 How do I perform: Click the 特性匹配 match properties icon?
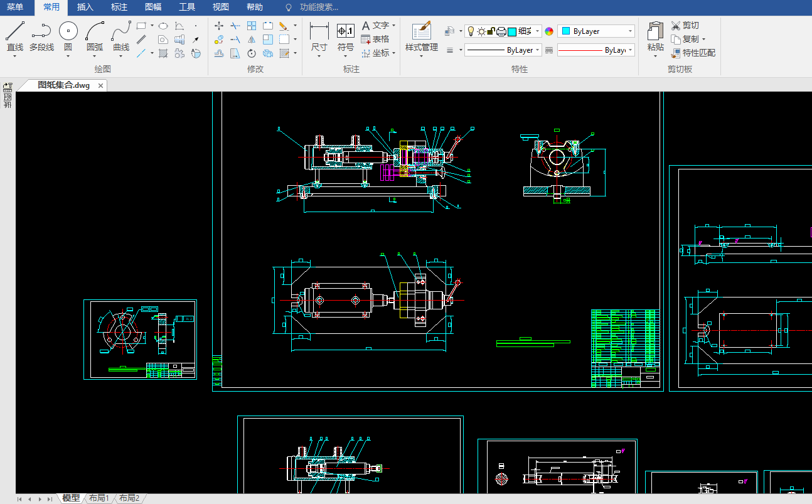[x=676, y=53]
